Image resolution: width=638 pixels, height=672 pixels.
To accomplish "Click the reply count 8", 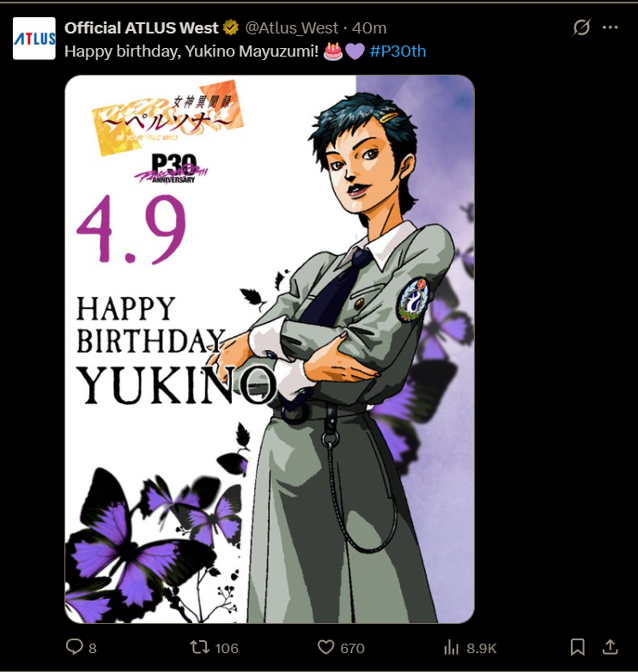I will [x=93, y=648].
